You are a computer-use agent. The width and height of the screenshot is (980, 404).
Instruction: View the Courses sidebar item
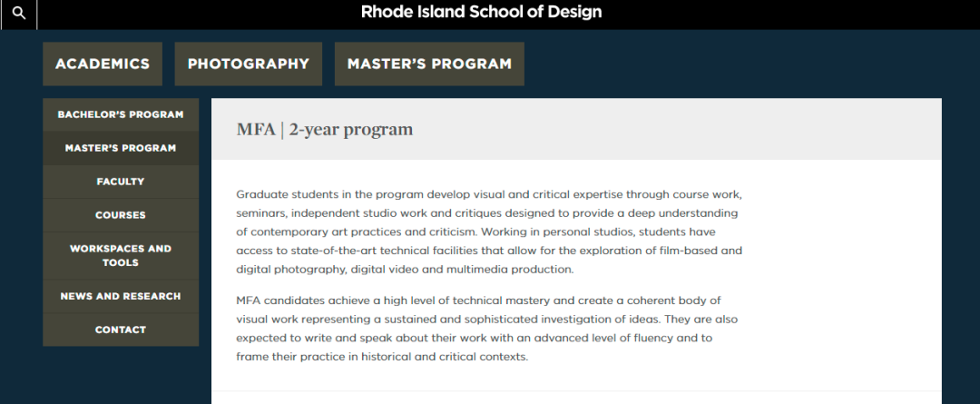point(121,215)
